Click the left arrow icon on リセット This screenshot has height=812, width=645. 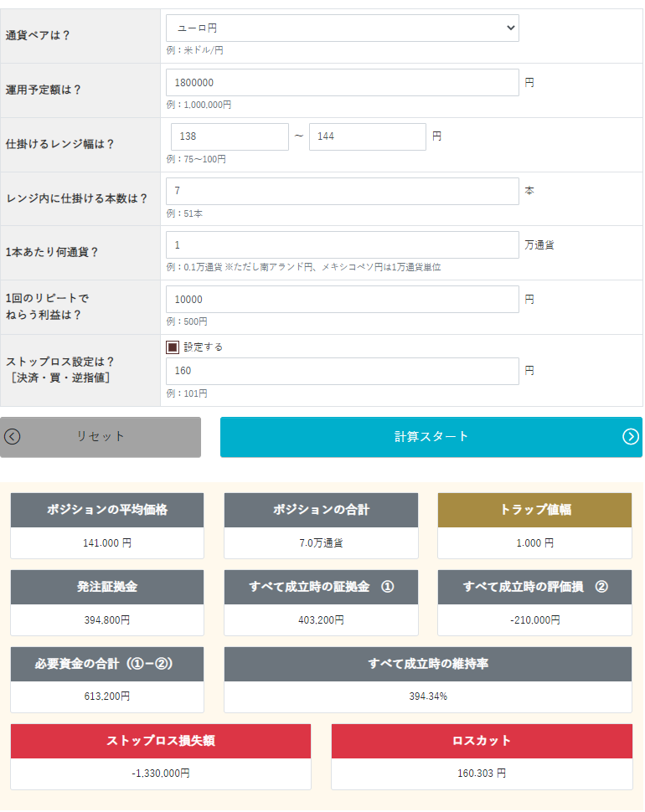click(x=13, y=436)
